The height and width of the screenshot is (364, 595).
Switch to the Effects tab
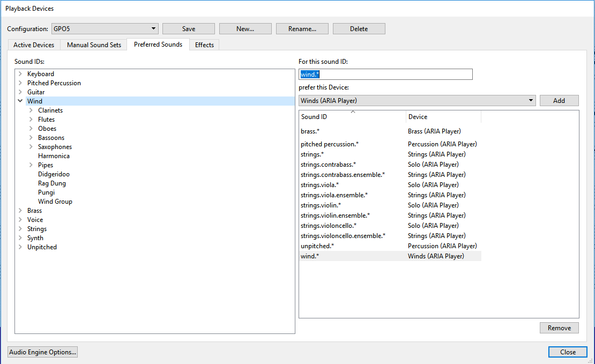coord(204,45)
